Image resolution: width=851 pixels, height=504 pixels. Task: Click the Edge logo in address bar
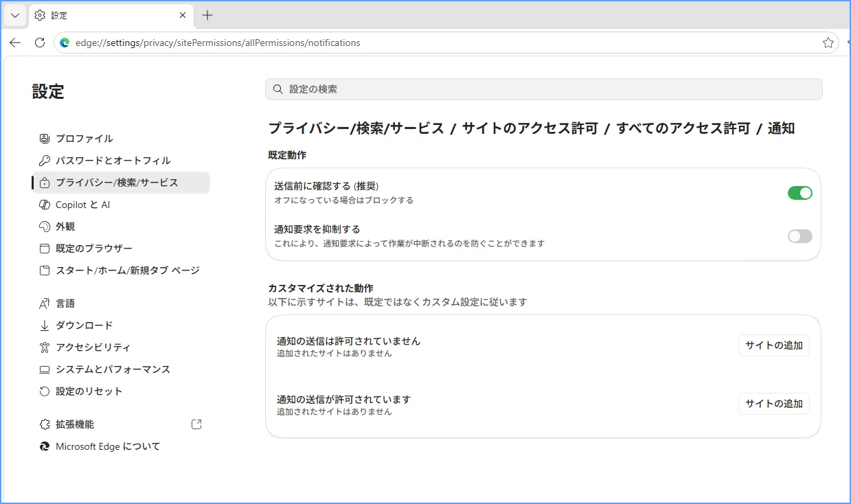[65, 43]
